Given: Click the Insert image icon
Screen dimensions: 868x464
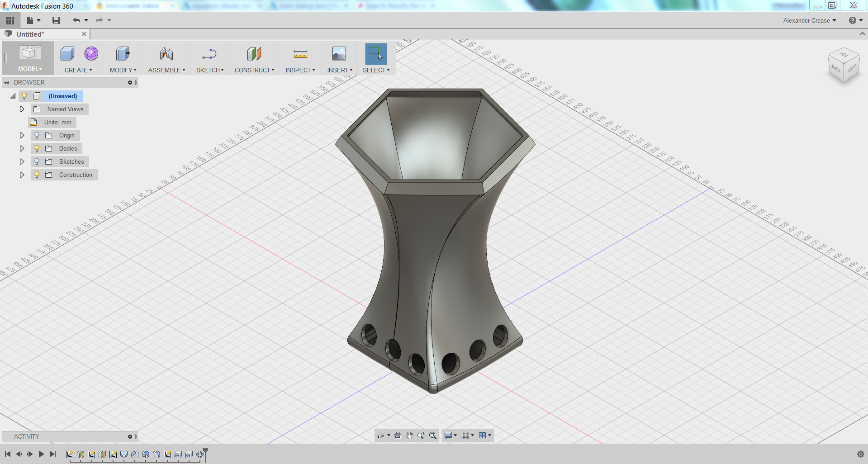Looking at the screenshot, I should pos(339,54).
